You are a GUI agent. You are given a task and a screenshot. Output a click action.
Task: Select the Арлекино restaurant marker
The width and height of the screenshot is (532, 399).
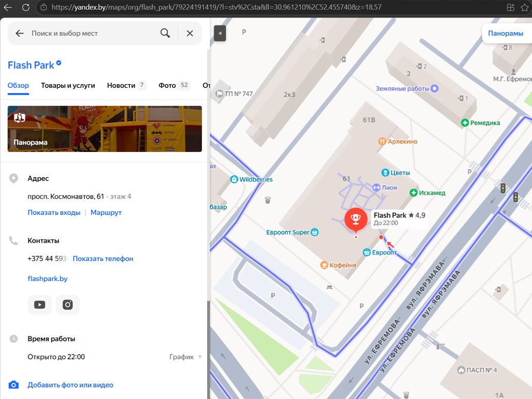click(398, 141)
